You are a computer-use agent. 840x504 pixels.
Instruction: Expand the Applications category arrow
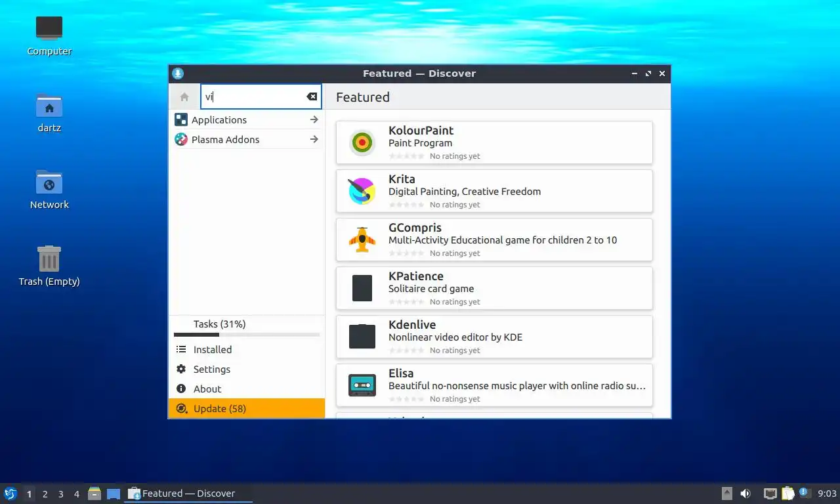[314, 120]
